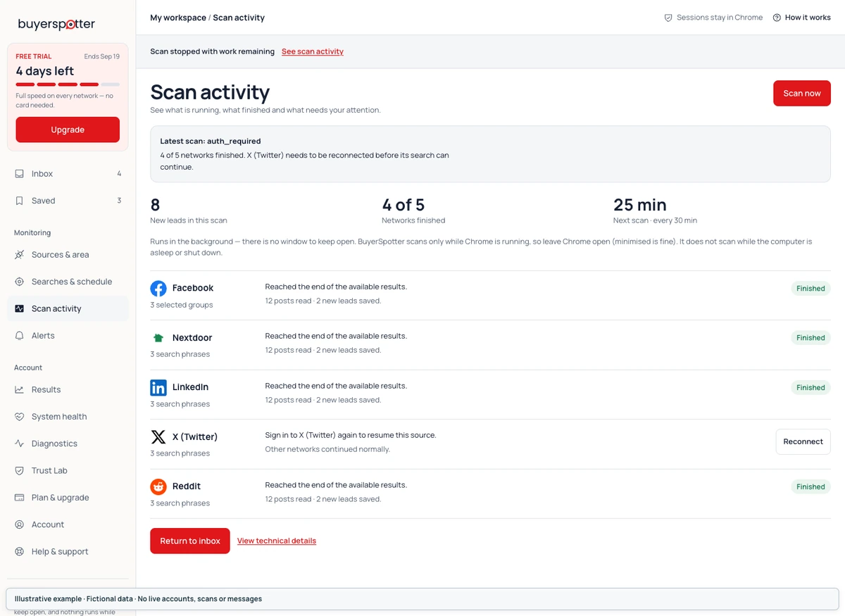Click the Scan activity page heading
Screen dimensions: 845x616
(210, 92)
